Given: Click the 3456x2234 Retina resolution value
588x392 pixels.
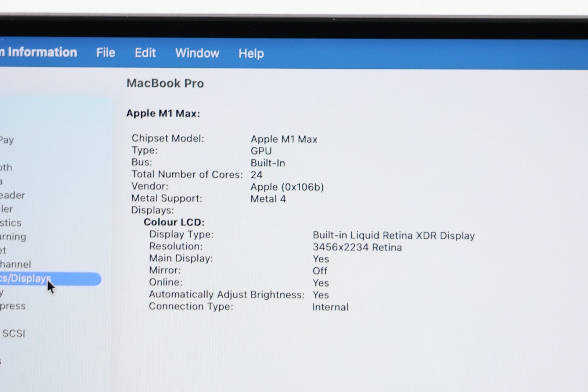Looking at the screenshot, I should [x=357, y=247].
